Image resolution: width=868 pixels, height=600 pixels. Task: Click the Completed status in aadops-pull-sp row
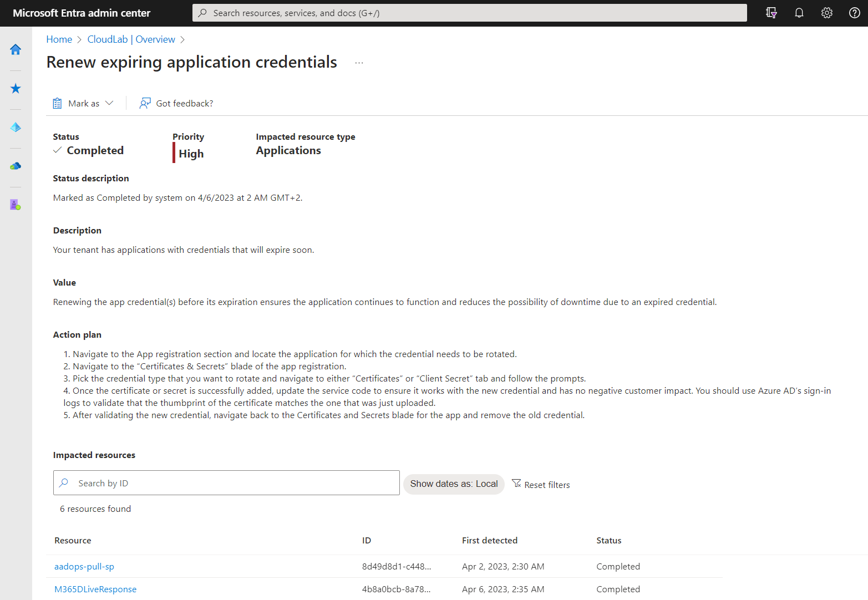click(618, 567)
